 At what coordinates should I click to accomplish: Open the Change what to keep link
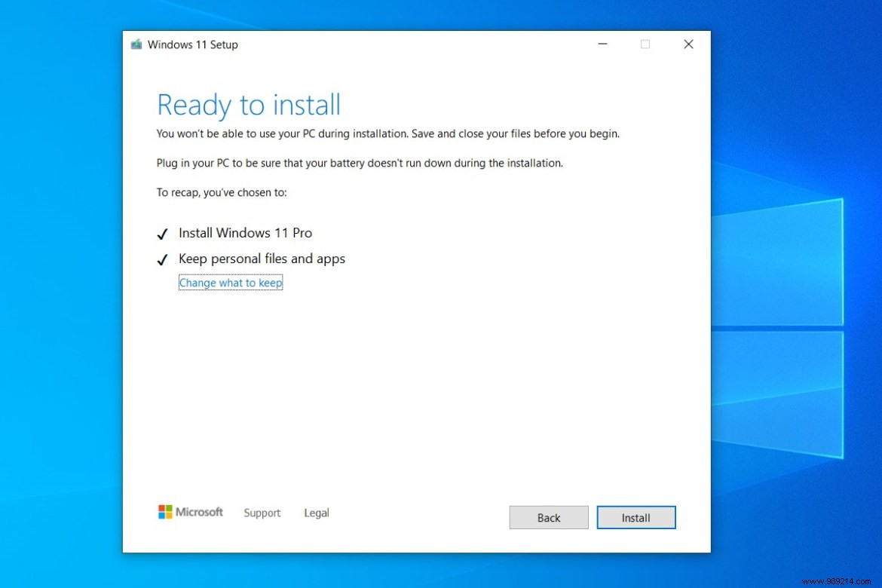[231, 283]
